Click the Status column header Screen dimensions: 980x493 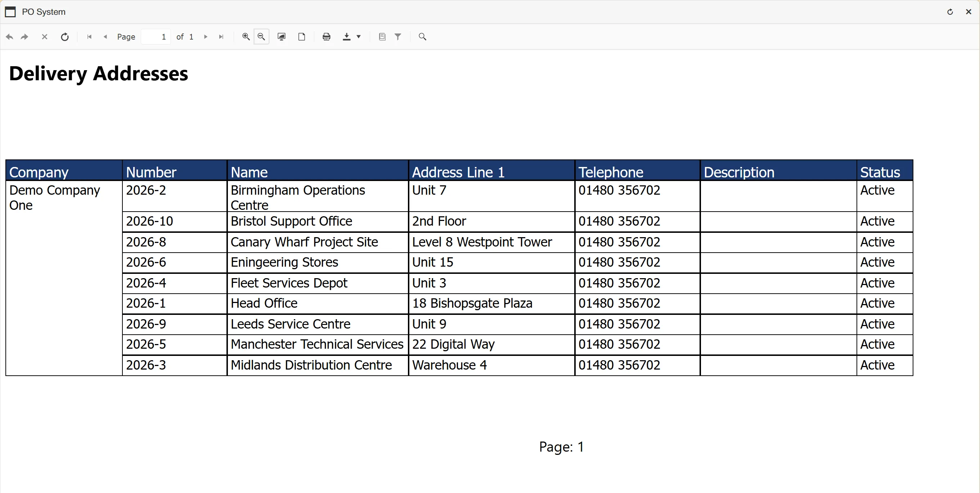pyautogui.click(x=885, y=171)
